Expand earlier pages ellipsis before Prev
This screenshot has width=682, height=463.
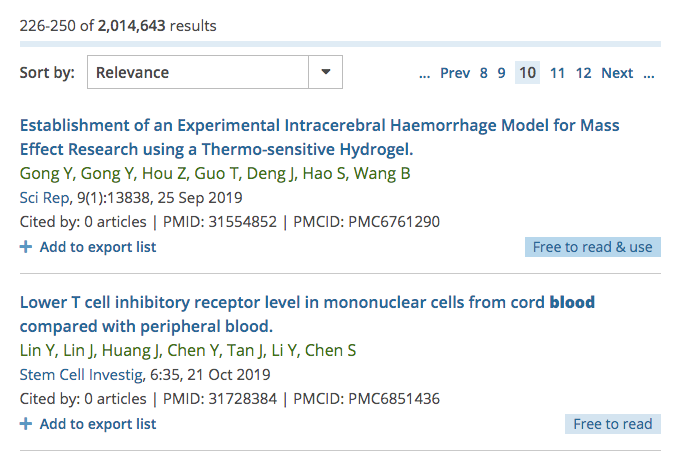(x=425, y=73)
